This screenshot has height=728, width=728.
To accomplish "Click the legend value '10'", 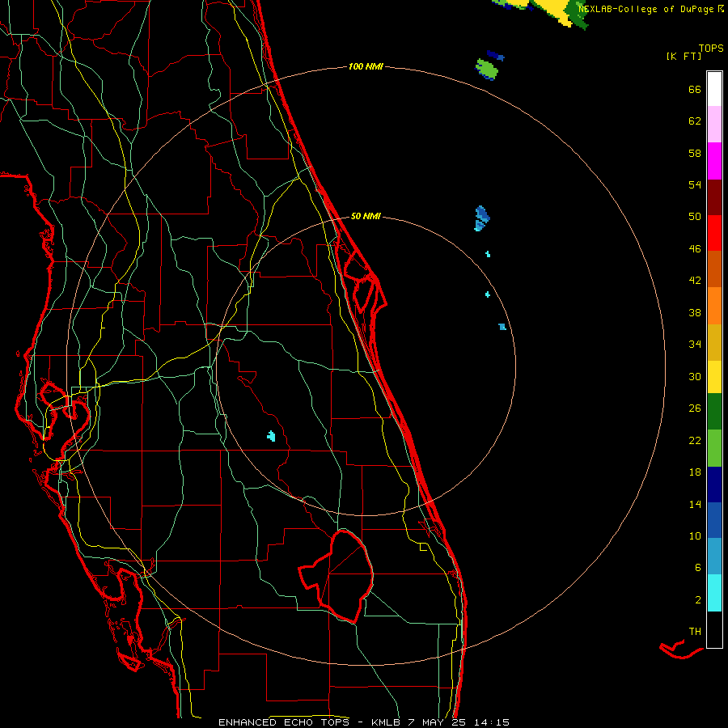I will pyautogui.click(x=695, y=535).
